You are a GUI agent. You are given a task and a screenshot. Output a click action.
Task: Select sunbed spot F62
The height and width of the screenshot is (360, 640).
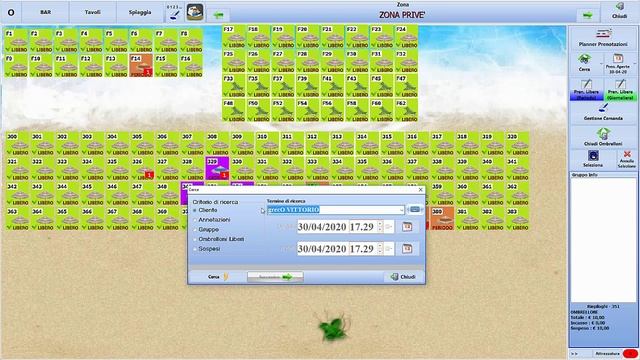point(406,111)
